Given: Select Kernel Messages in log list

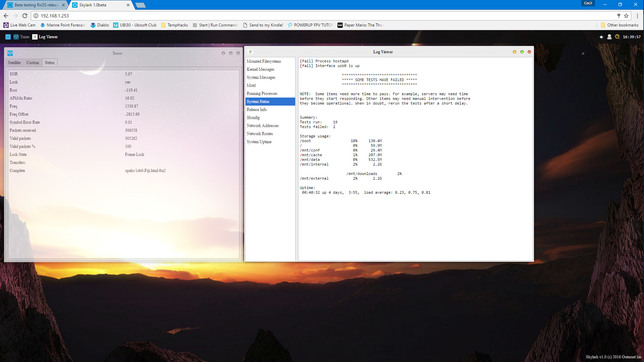Looking at the screenshot, I should click(260, 69).
